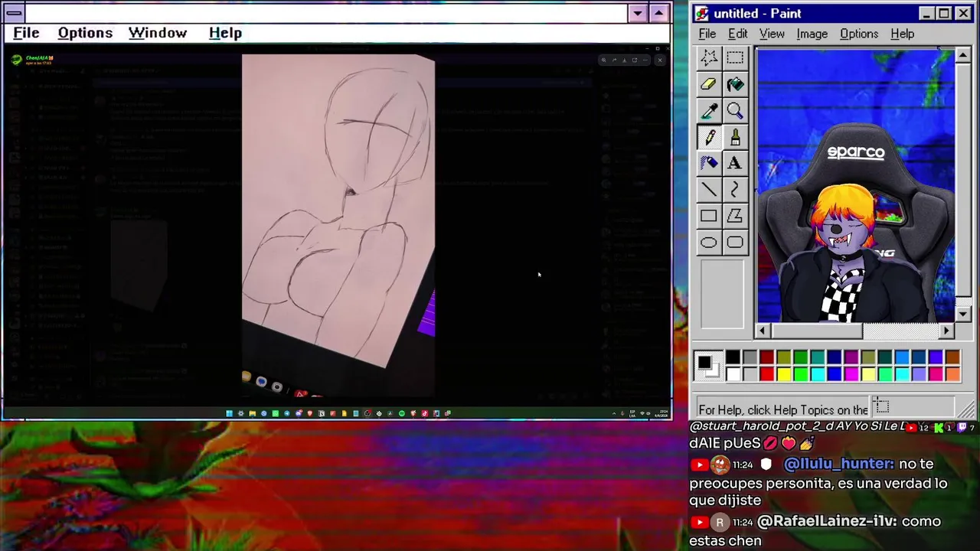
Task: Select the magenta color swatch
Action: [x=851, y=373]
